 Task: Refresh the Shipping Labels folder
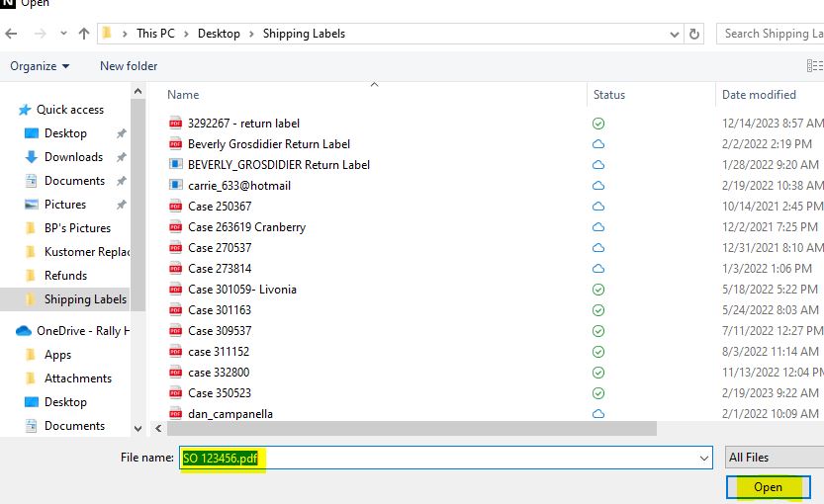coord(694,35)
